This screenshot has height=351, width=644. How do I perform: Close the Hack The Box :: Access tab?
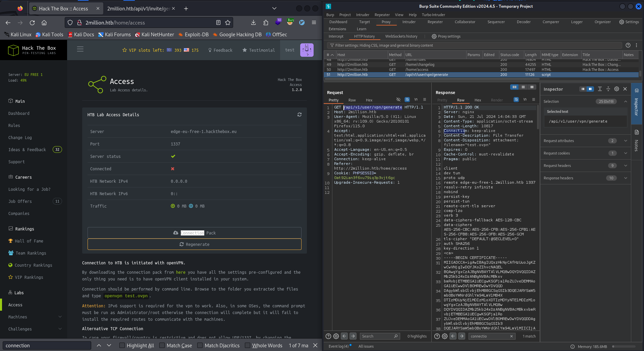98,8
